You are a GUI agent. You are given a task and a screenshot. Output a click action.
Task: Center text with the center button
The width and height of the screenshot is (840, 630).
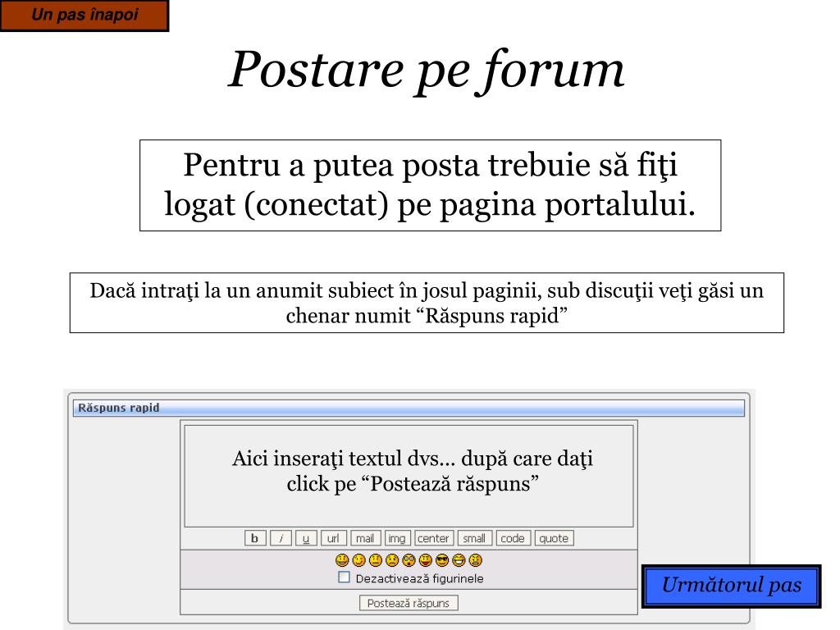tap(434, 538)
